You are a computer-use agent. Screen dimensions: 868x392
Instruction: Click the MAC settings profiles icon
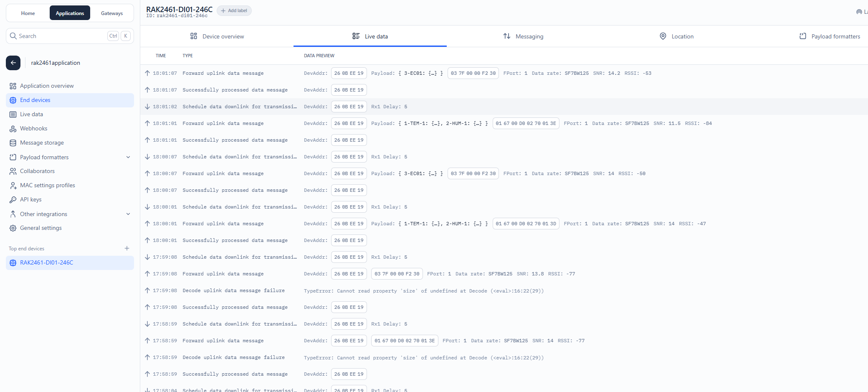point(13,186)
